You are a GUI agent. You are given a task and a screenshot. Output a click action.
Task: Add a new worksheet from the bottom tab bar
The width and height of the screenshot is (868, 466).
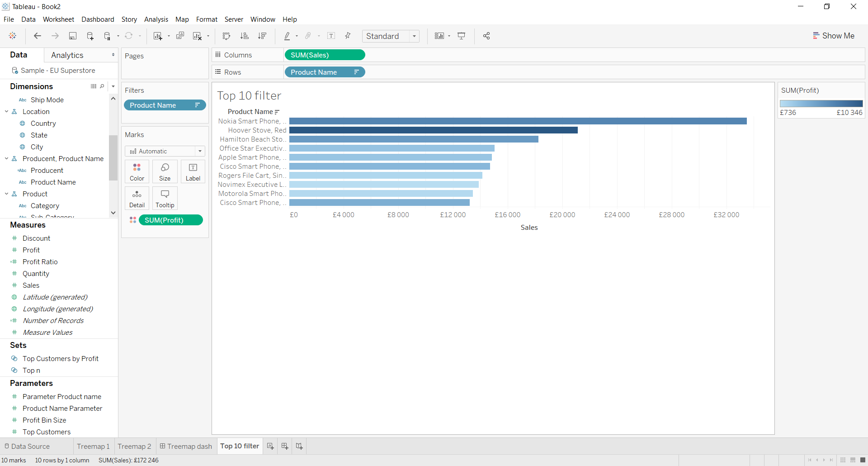pos(270,446)
